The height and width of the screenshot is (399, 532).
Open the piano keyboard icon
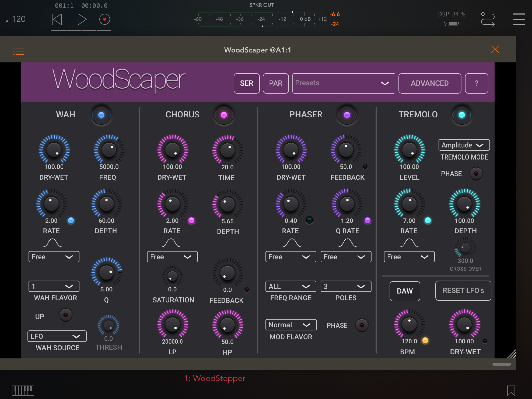(x=23, y=390)
